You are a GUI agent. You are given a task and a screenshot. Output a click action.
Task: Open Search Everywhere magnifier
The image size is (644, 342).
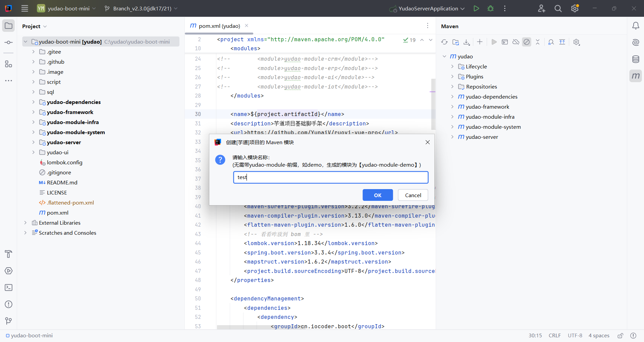pos(558,8)
